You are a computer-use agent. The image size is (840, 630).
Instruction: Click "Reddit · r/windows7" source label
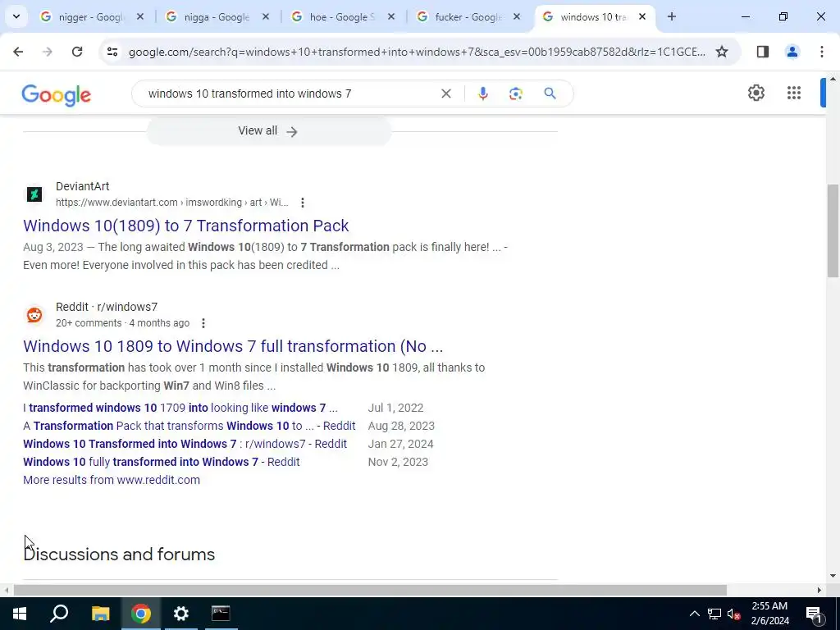click(x=107, y=307)
